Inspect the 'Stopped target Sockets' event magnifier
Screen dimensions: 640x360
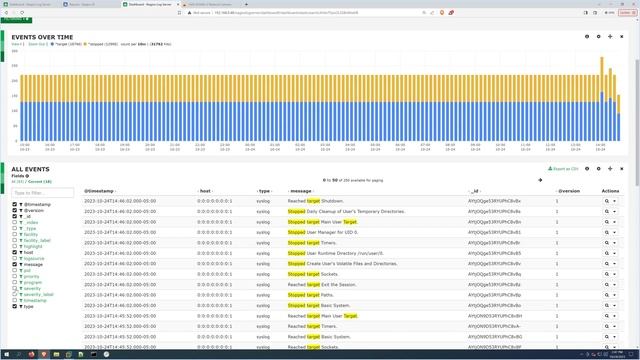tap(607, 274)
